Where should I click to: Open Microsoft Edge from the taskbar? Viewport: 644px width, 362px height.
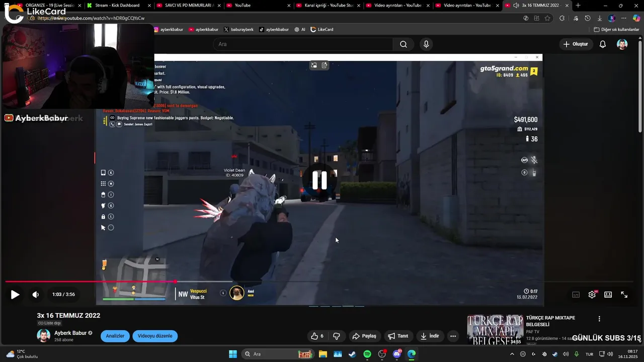[412, 354]
